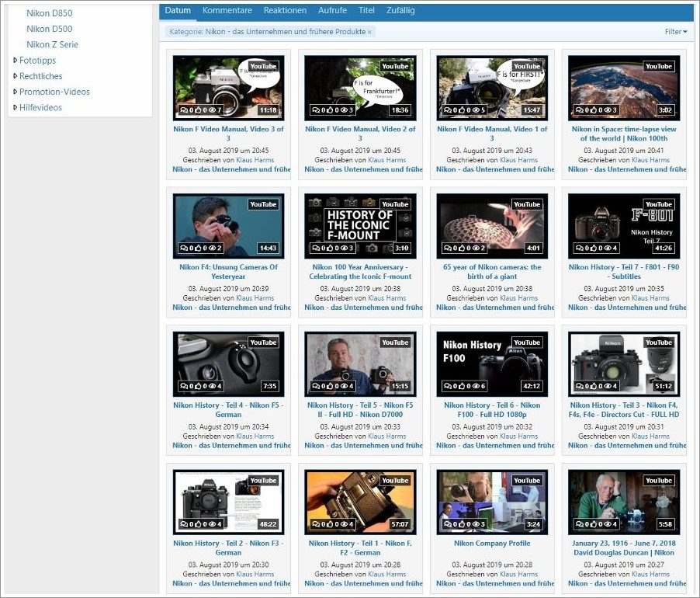This screenshot has width=700, height=598.
Task: Click views eye icon on Nikon History Teil 2 thumbnail
Action: [213, 524]
